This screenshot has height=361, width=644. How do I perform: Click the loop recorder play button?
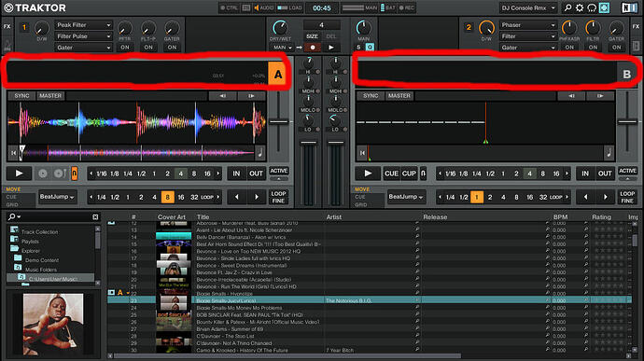point(331,48)
